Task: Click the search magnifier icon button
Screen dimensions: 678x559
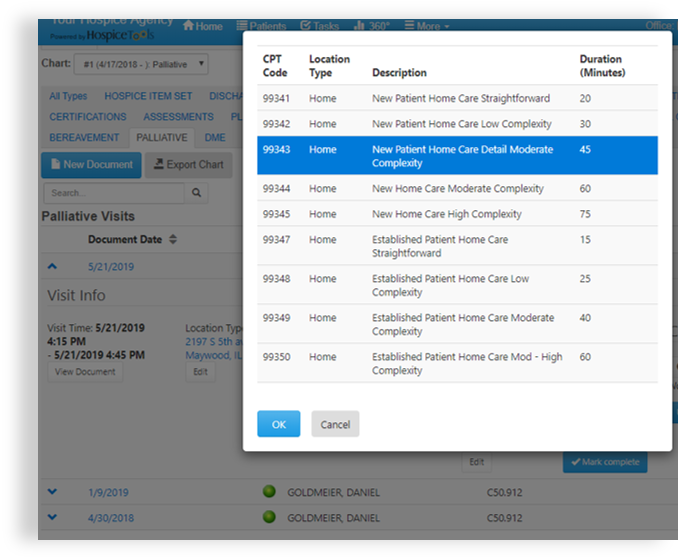Action: click(x=197, y=193)
